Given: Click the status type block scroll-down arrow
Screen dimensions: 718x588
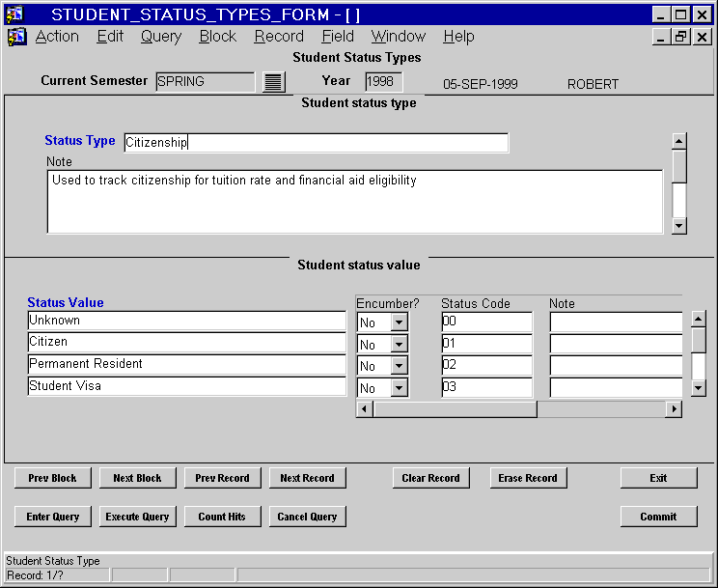Looking at the screenshot, I should 679,226.
